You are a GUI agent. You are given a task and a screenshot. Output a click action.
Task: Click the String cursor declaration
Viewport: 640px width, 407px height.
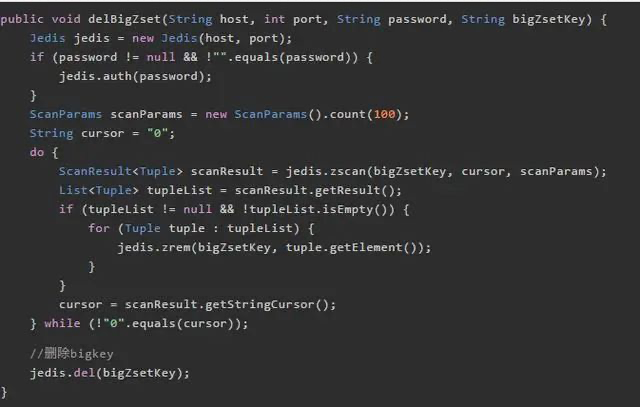tap(76, 133)
